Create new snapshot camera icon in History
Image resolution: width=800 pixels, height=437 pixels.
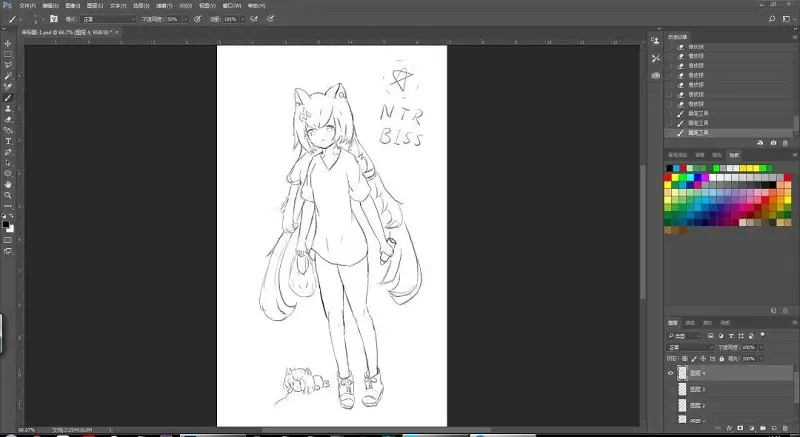[773, 143]
